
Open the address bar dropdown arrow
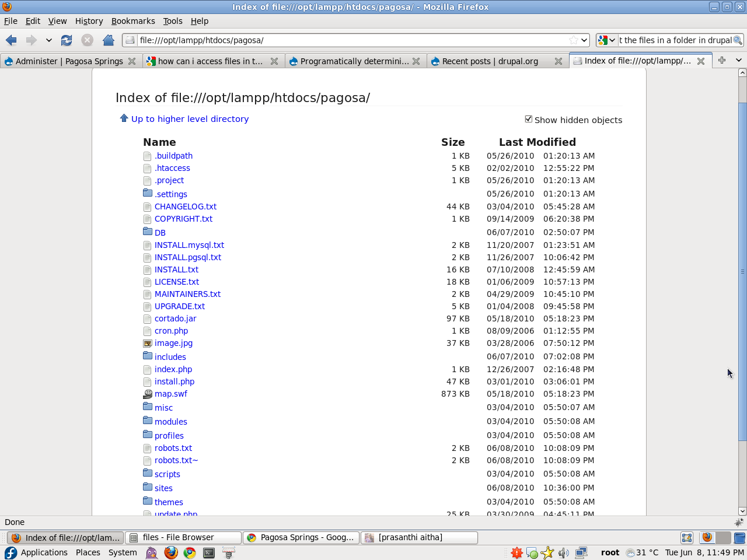585,40
